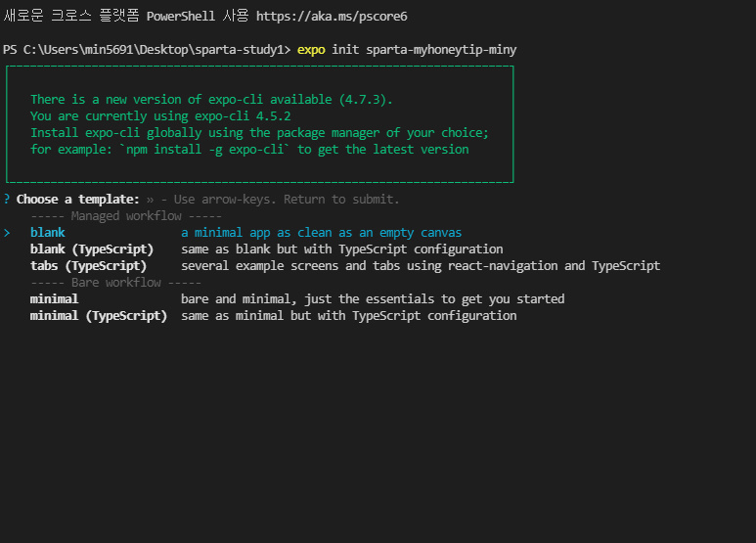Click 'Use arrow-keys. Return to submit.' hint
This screenshot has width=756, height=543.
pos(287,200)
